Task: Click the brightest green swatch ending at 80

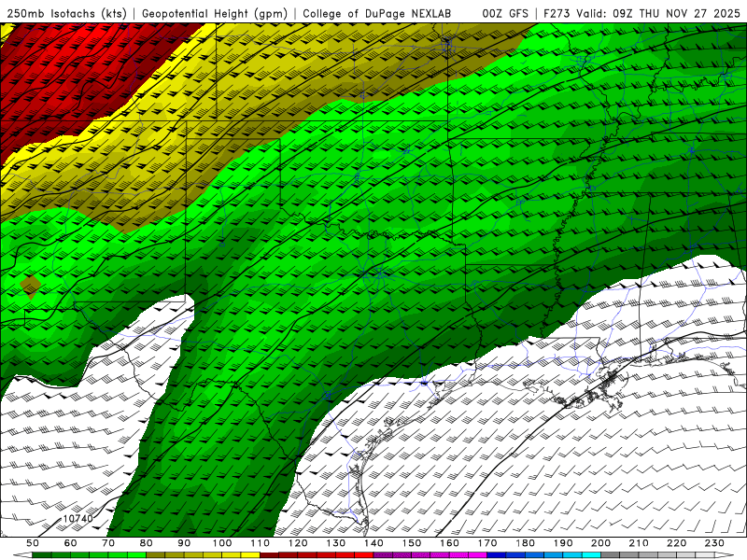Action: click(x=136, y=555)
